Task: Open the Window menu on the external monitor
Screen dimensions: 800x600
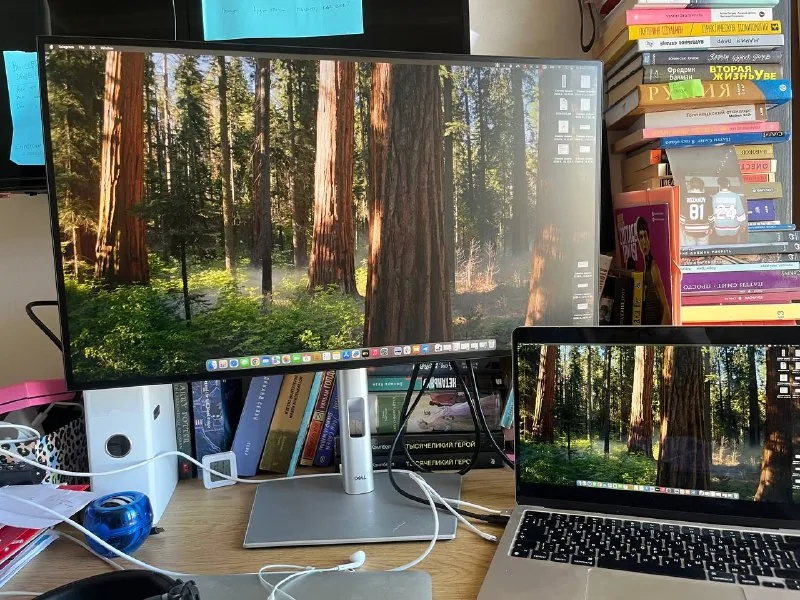Action: click(107, 48)
